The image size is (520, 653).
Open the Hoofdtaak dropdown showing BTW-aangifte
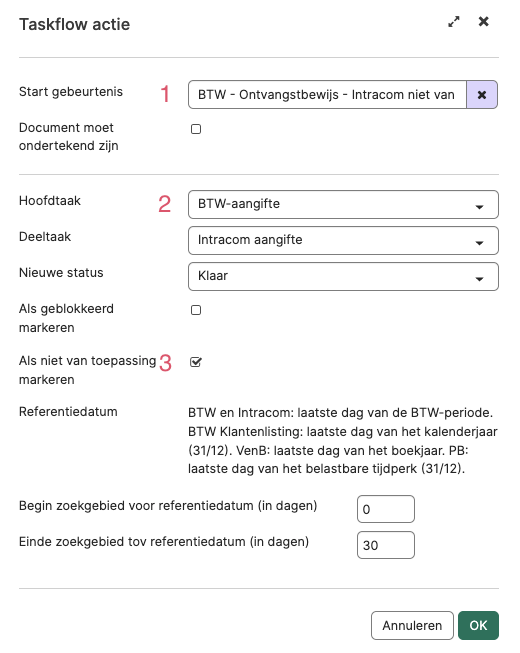coord(343,204)
